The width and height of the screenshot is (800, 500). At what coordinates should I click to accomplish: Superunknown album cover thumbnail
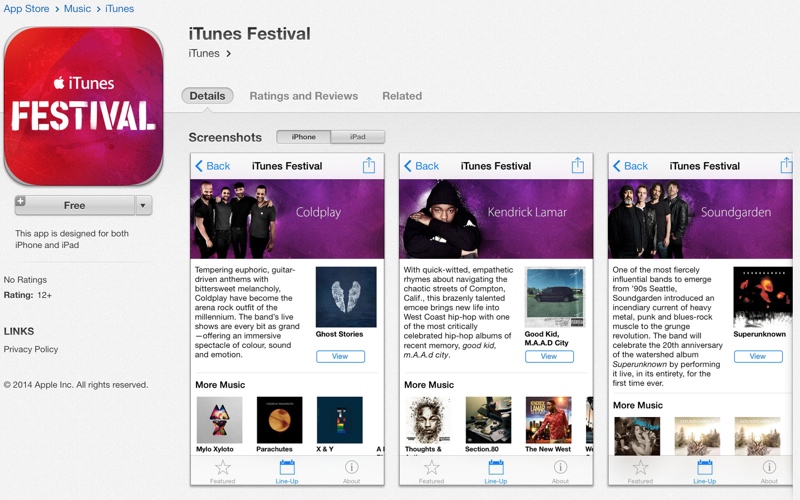pyautogui.click(x=763, y=297)
